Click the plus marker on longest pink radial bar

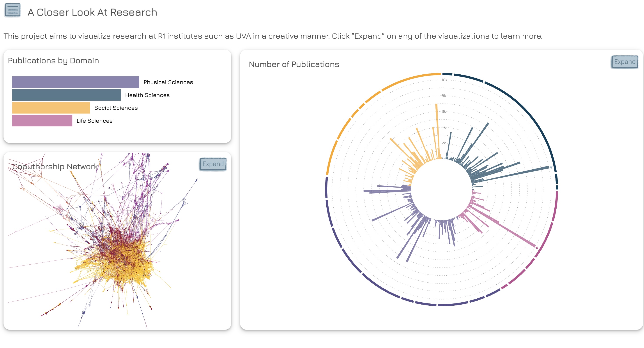click(x=537, y=248)
